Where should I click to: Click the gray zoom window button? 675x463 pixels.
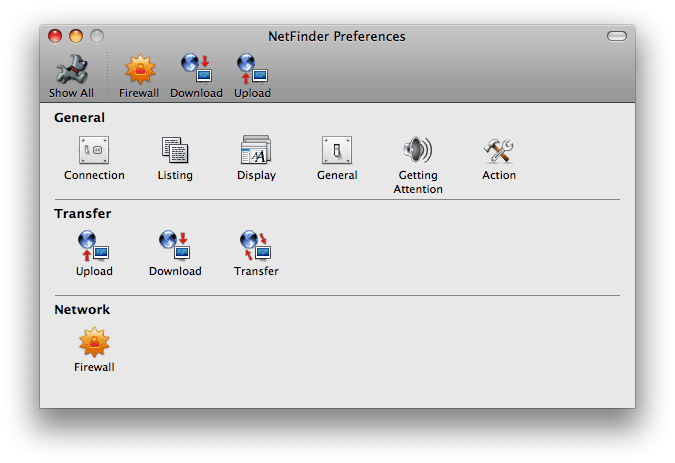tap(97, 36)
